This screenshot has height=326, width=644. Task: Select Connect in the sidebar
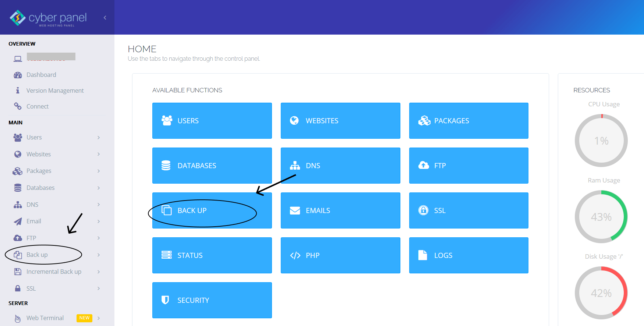(x=38, y=106)
